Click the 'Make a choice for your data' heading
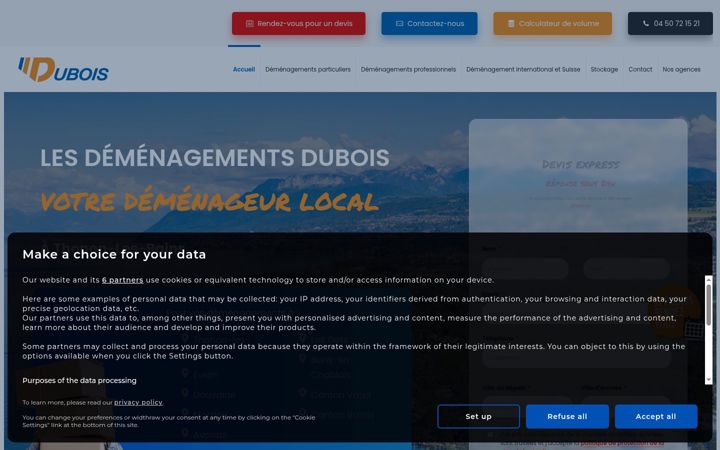Image resolution: width=720 pixels, height=450 pixels. [x=114, y=254]
